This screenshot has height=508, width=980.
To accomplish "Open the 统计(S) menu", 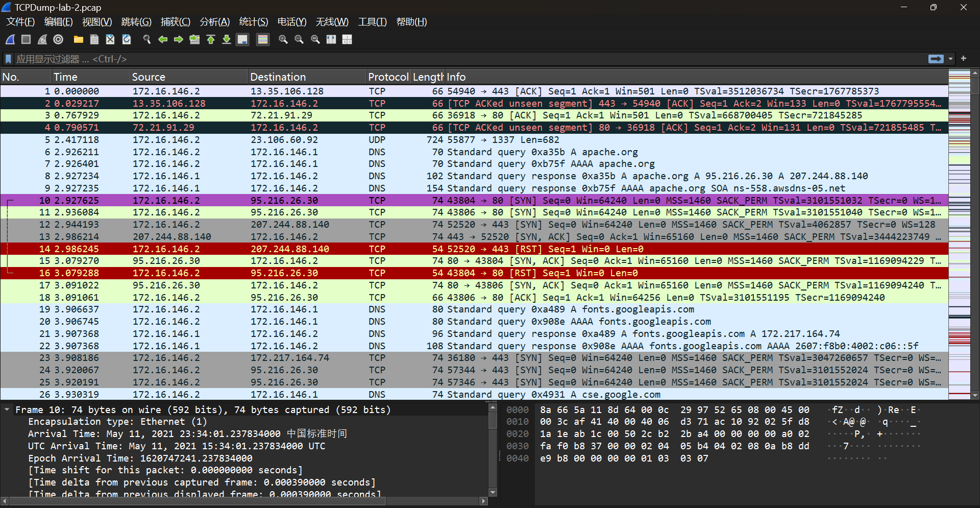I will pos(254,22).
